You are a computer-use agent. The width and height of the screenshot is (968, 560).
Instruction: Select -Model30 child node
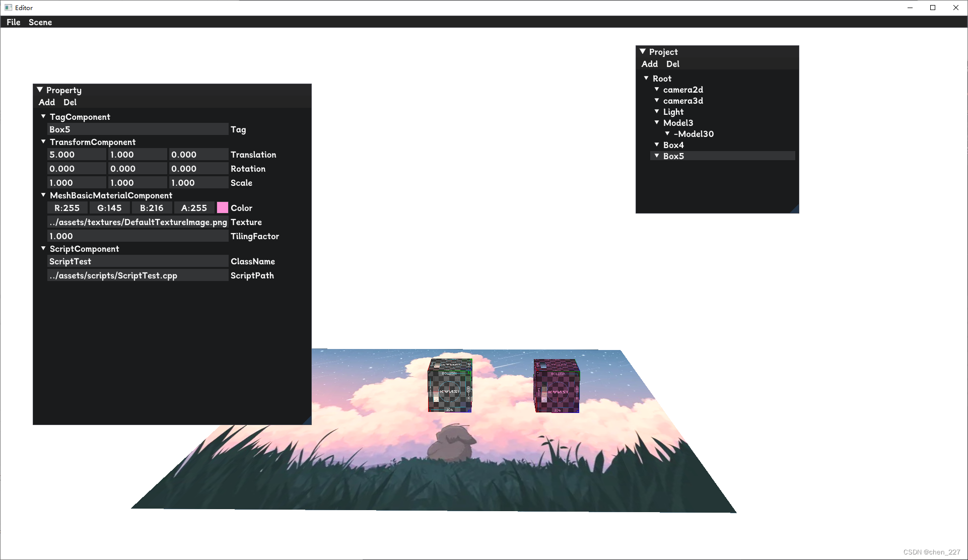[694, 134]
